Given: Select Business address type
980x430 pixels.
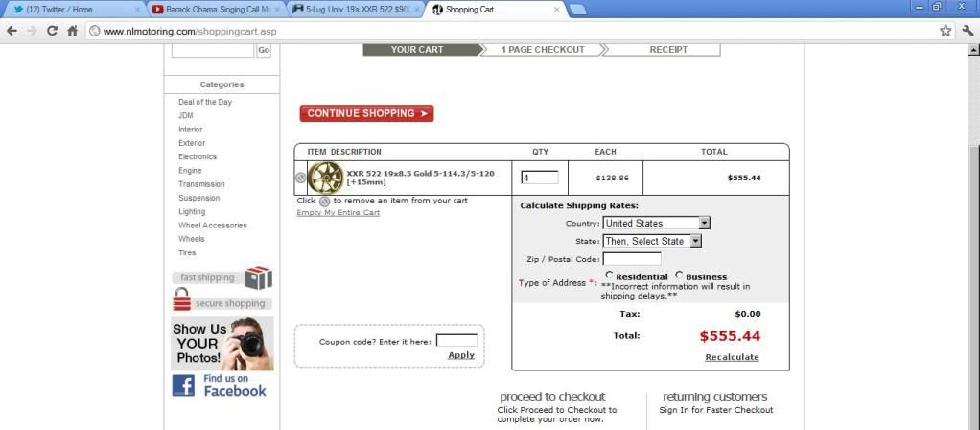Looking at the screenshot, I should [680, 275].
